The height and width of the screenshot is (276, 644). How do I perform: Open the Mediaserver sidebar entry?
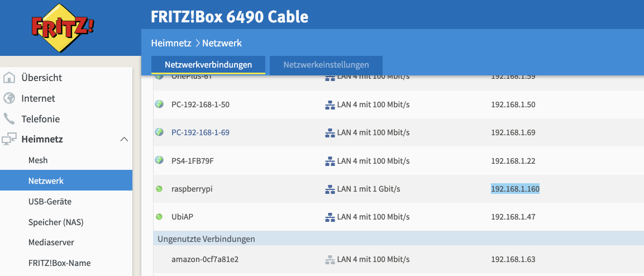[x=51, y=242]
